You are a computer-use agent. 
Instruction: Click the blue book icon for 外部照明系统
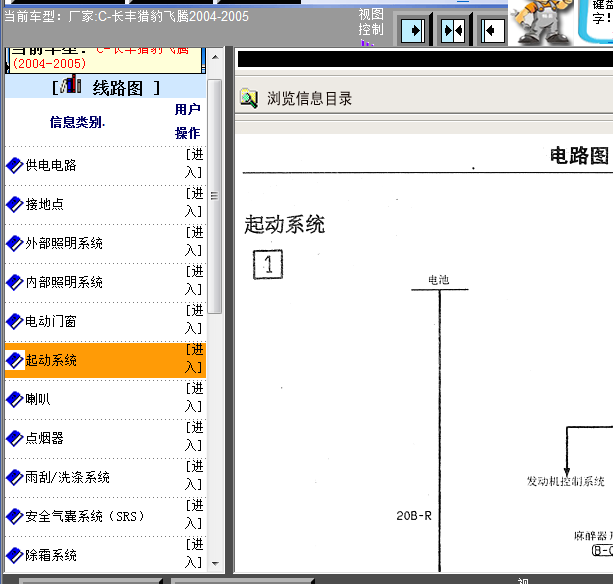pyautogui.click(x=15, y=244)
